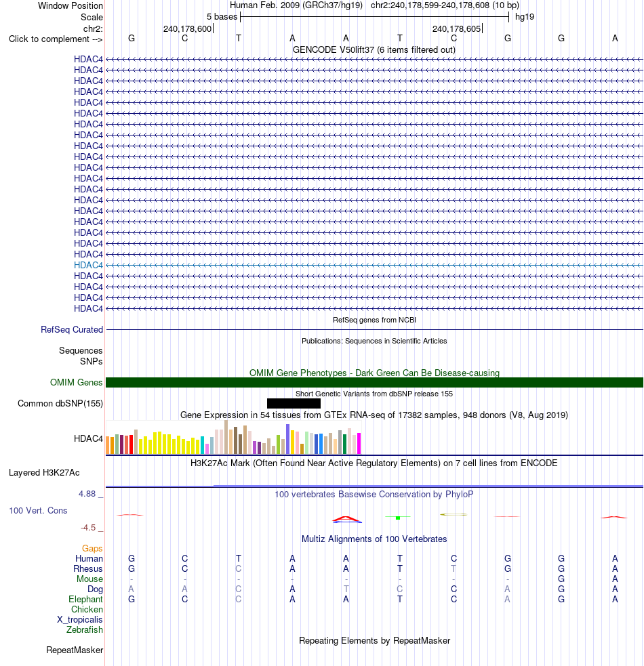644x666 pixels.
Task: Open the 100 Vert. Cons track label
Action: 38,511
